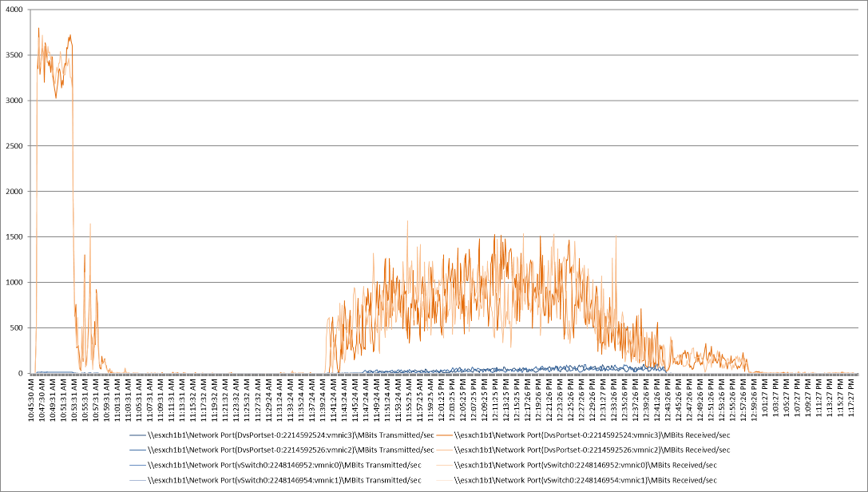This screenshot has height=492, width=868.
Task: Click the blue legend line for vmnic2 Transmitted
Action: pyautogui.click(x=137, y=450)
